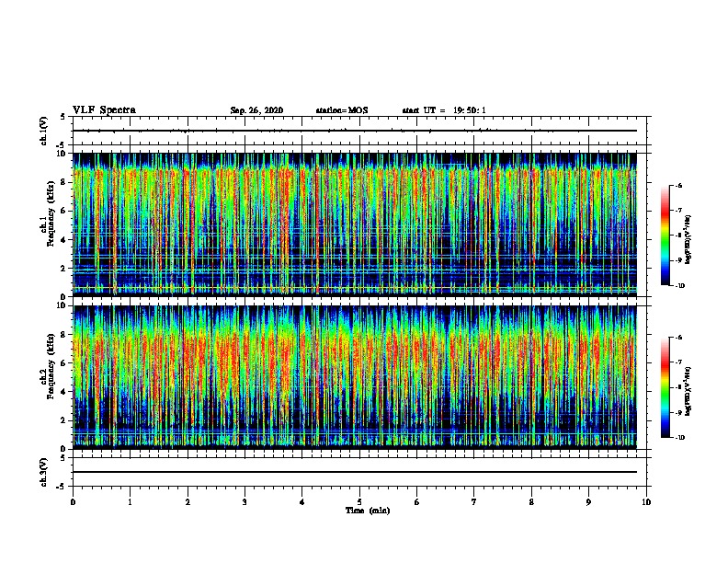The height and width of the screenshot is (563, 728).
Task: Select the ch.1 'Frequency (kHz)' axis label
Action: click(51, 213)
